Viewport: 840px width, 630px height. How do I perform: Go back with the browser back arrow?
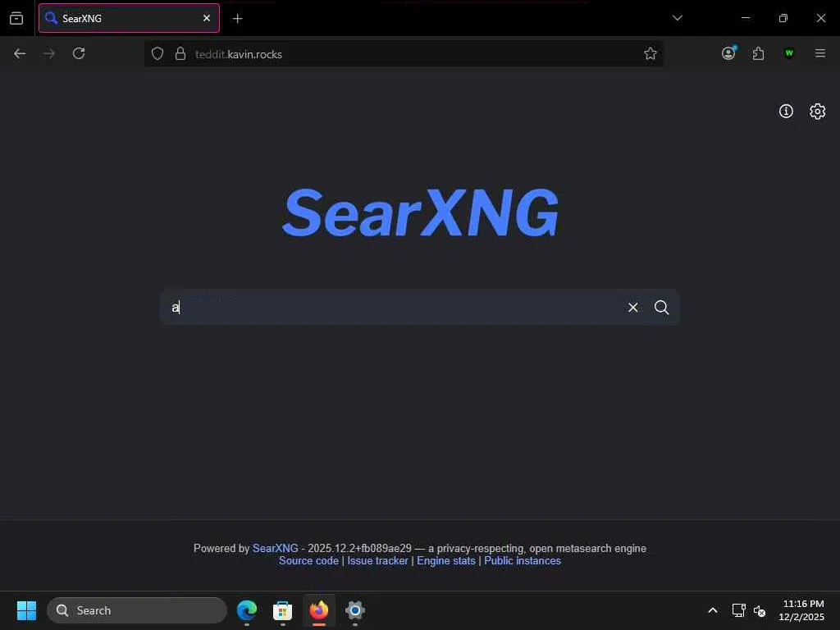[20, 53]
